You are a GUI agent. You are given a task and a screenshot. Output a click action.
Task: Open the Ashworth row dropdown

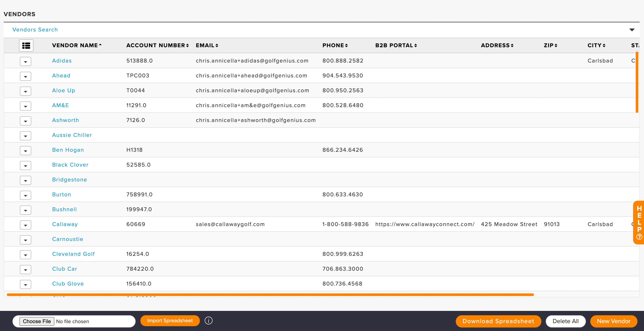pos(26,121)
